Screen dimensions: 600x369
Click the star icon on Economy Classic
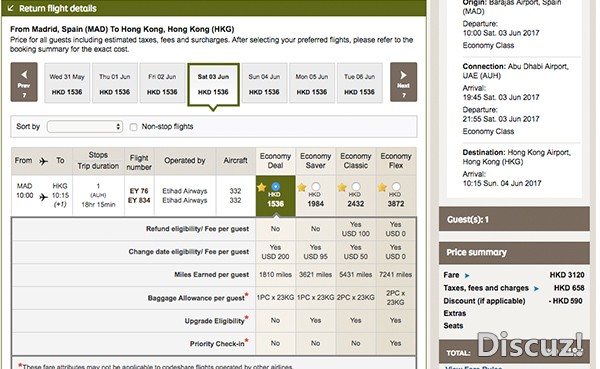click(x=342, y=187)
